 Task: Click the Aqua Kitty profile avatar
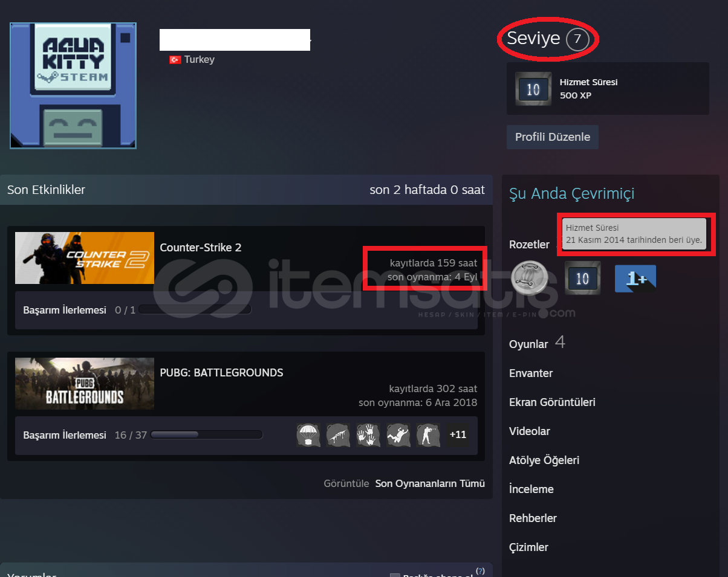tap(73, 86)
